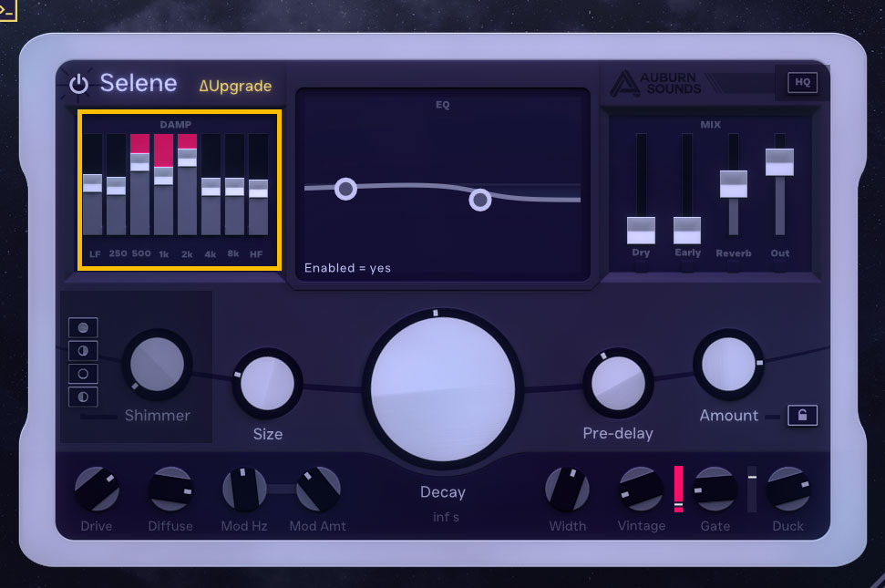Toggle the HQ mode button

coord(802,82)
